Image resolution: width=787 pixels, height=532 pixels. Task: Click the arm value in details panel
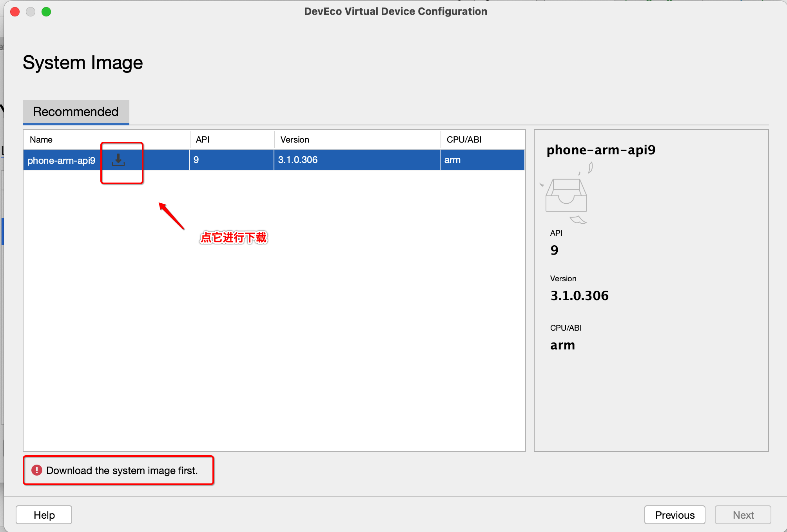pos(562,345)
